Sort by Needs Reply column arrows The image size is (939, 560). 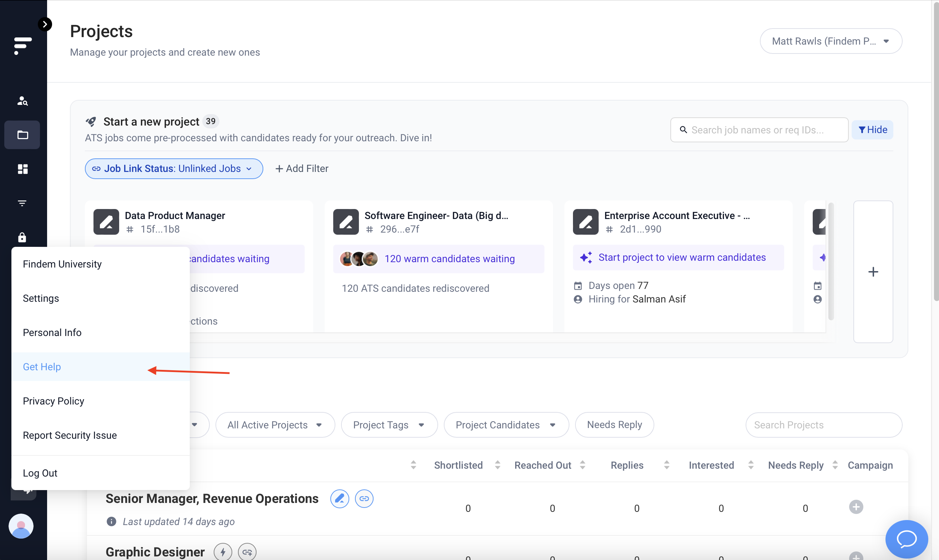coord(835,465)
